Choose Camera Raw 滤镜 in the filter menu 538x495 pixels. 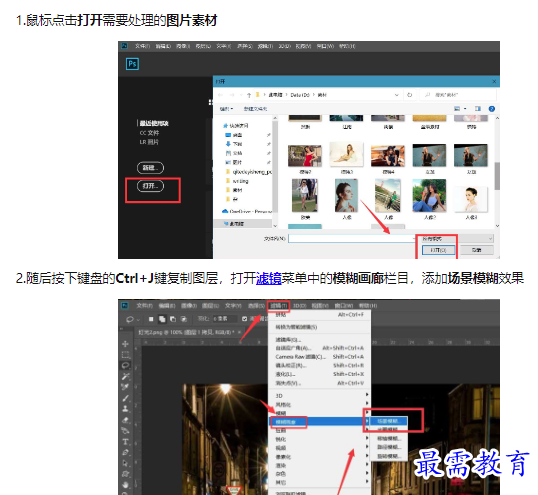click(319, 357)
